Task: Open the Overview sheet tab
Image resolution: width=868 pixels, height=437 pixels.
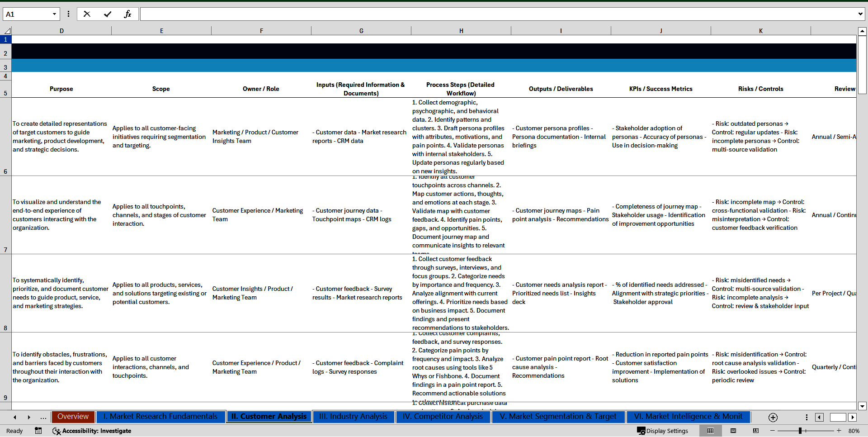Action: coord(73,417)
